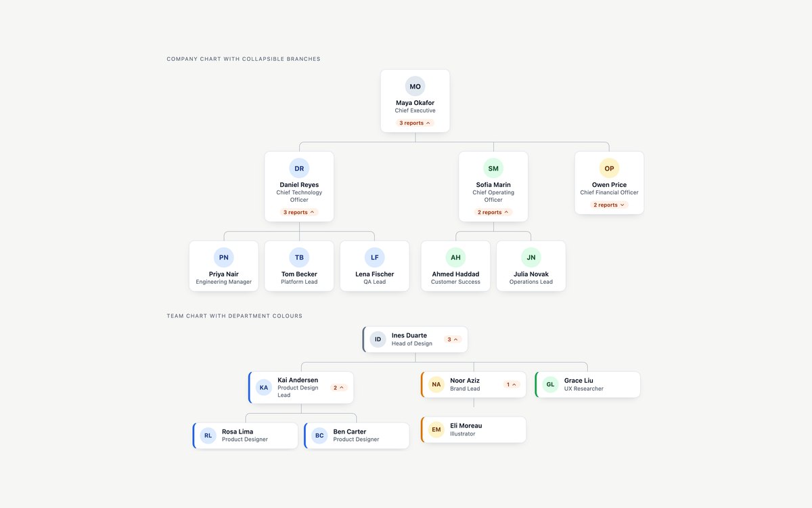Select the Daniel Reyes name text
This screenshot has width=812, height=508.
[x=299, y=185]
